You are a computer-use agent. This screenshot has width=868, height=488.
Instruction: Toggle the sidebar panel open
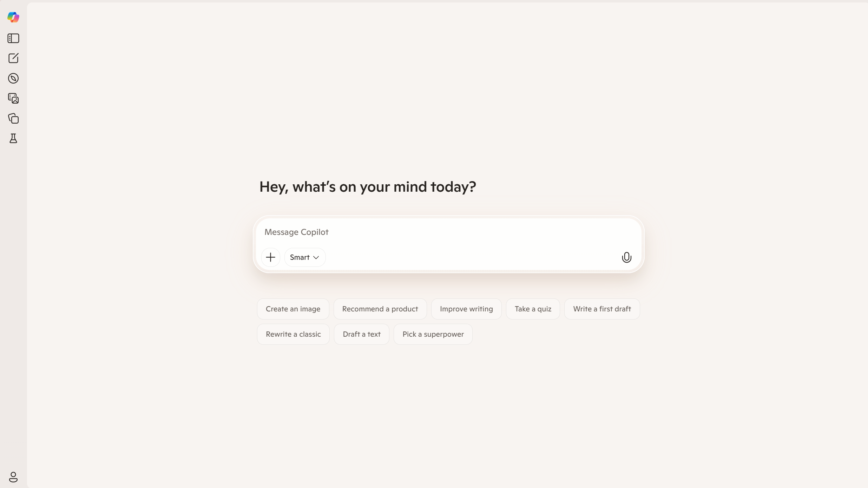coord(13,38)
